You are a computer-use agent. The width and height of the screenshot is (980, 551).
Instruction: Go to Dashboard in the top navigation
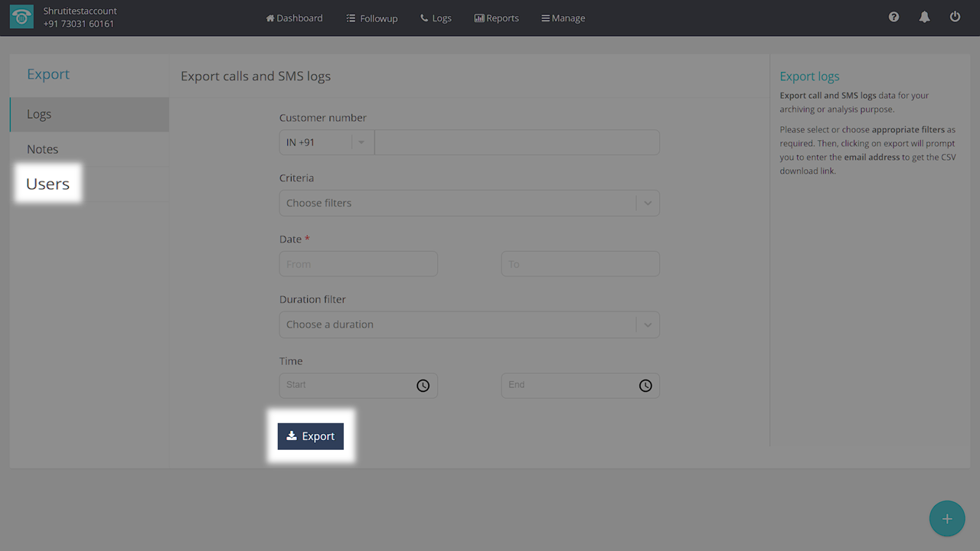pyautogui.click(x=294, y=18)
